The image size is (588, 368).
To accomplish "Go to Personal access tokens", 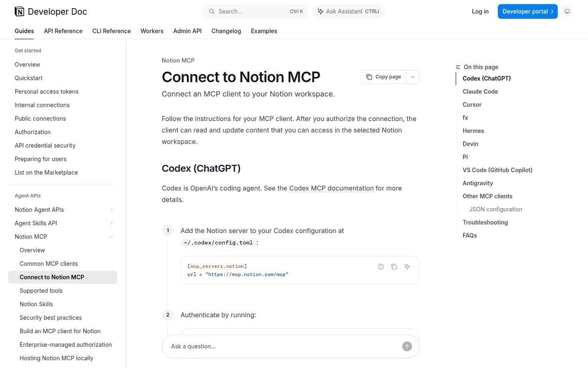I will tap(47, 92).
